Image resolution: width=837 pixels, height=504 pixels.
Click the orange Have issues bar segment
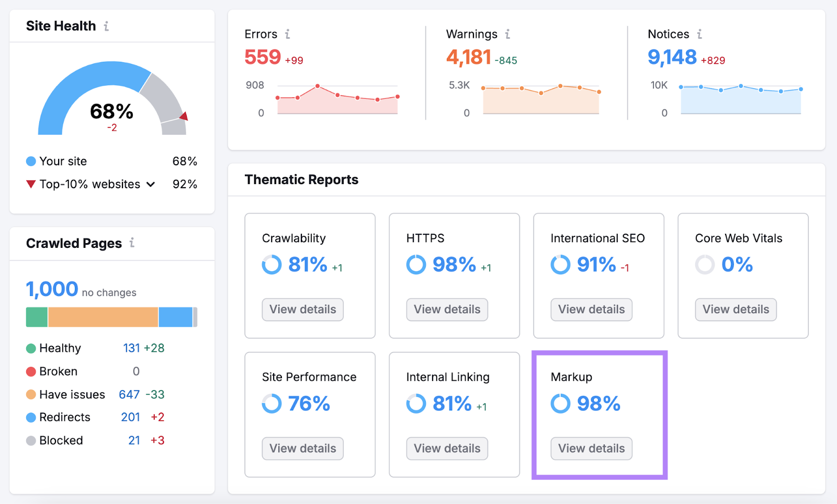[x=103, y=317]
